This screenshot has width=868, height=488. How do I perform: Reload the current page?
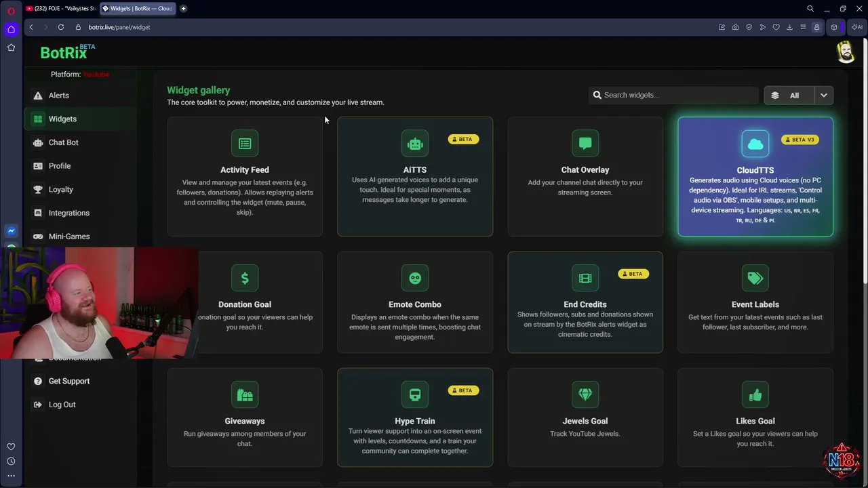(x=61, y=27)
